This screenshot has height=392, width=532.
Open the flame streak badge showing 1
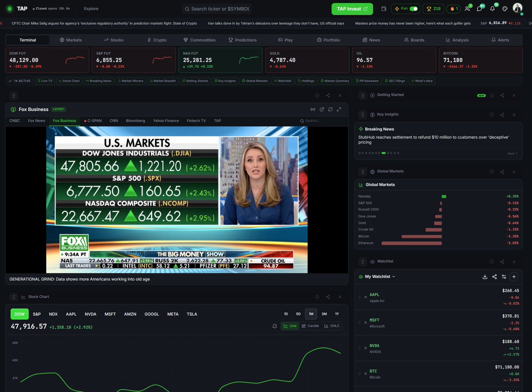click(x=454, y=8)
